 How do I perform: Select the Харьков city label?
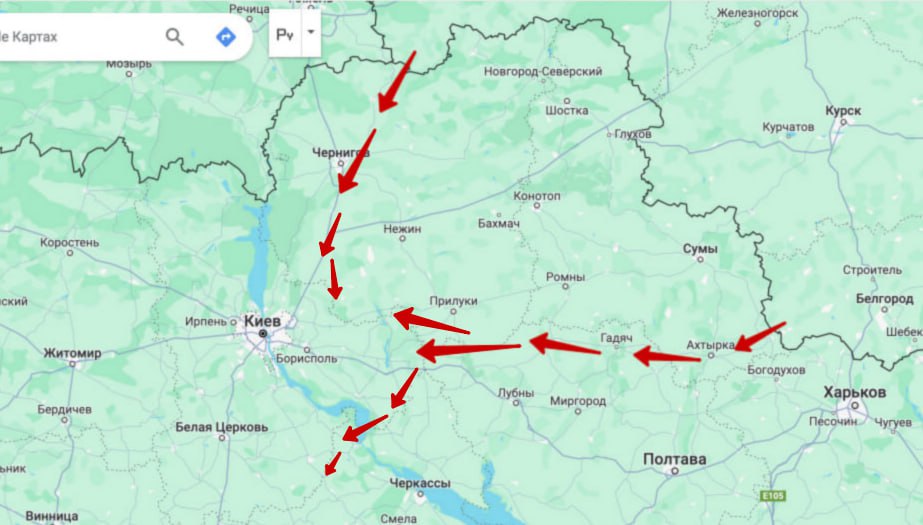(854, 392)
